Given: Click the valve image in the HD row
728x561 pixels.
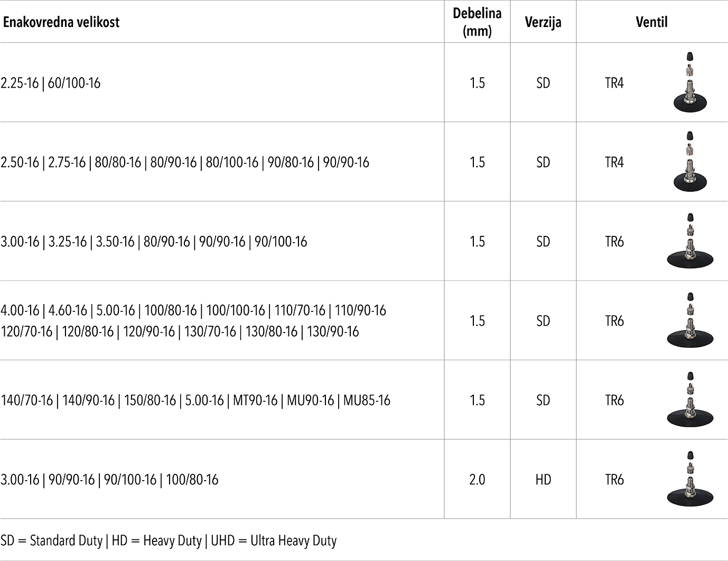Looking at the screenshot, I should [x=690, y=479].
